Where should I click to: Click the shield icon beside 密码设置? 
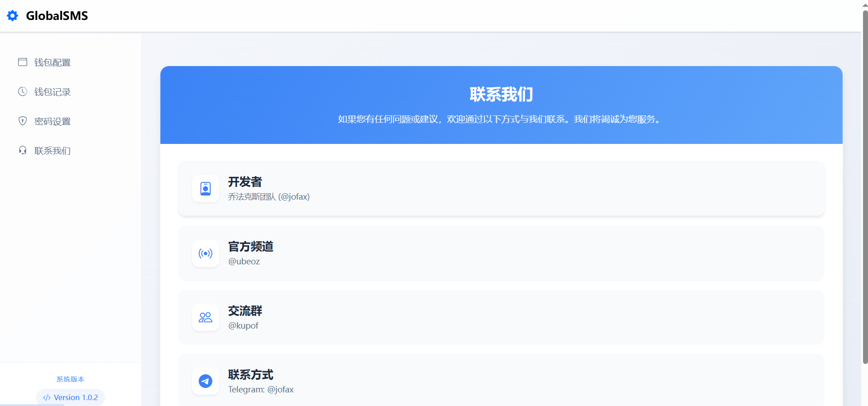[23, 121]
